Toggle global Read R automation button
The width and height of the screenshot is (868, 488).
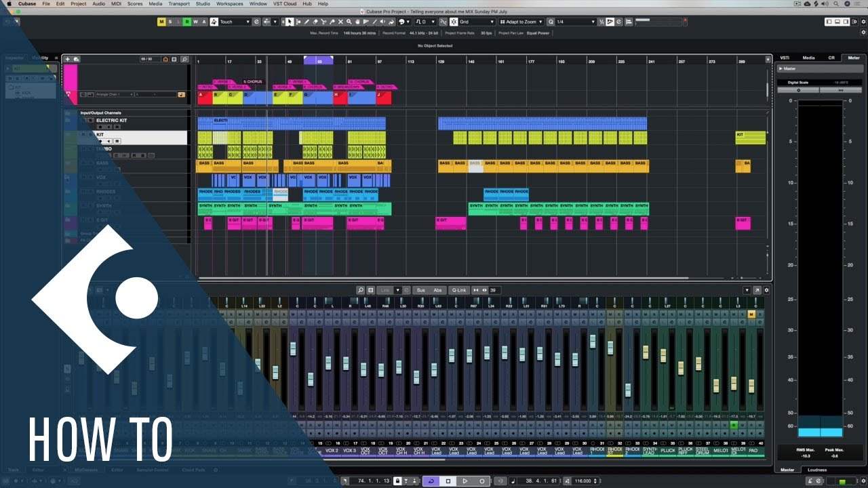click(187, 22)
